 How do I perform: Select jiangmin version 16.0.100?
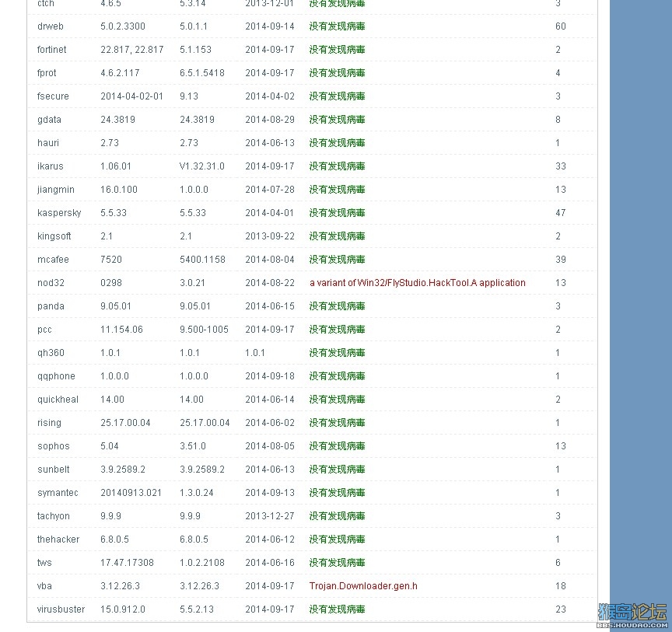tap(119, 190)
